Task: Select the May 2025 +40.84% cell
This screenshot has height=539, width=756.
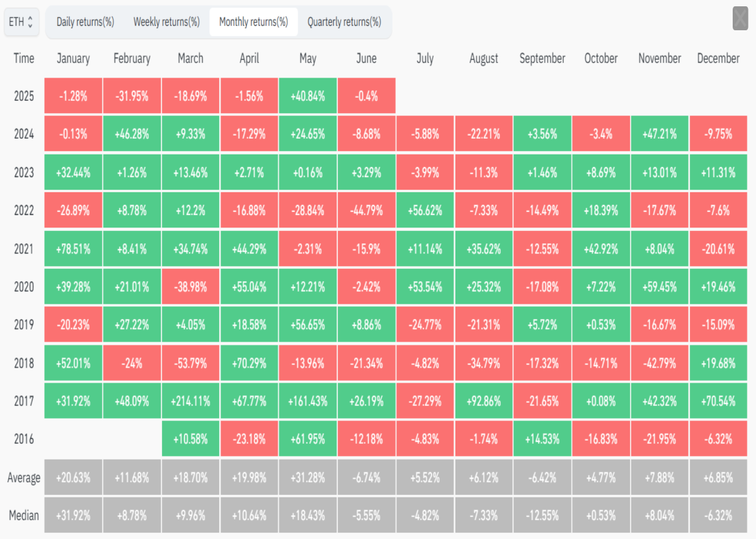Action: point(307,96)
